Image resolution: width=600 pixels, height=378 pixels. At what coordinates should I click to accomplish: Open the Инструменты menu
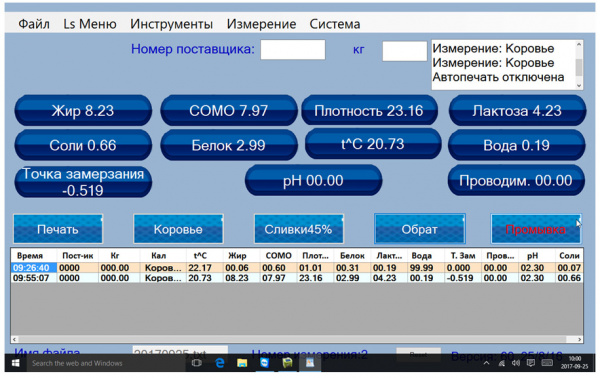171,24
